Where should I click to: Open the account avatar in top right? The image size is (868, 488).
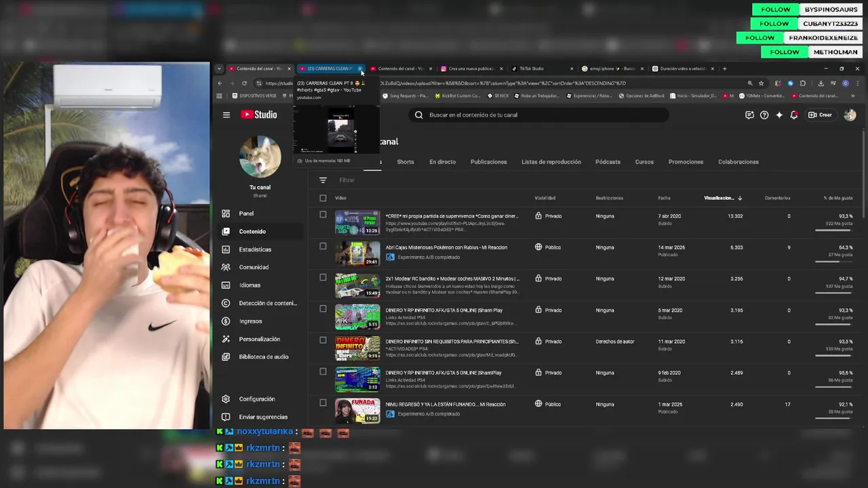point(850,115)
